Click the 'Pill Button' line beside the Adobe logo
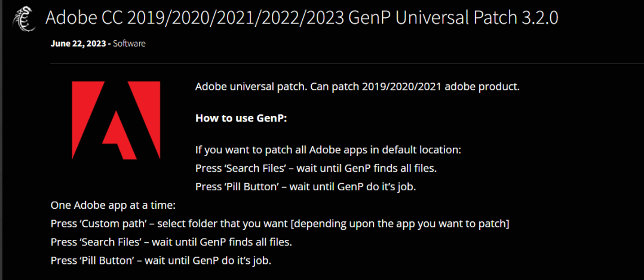The height and width of the screenshot is (280, 644). 306,187
